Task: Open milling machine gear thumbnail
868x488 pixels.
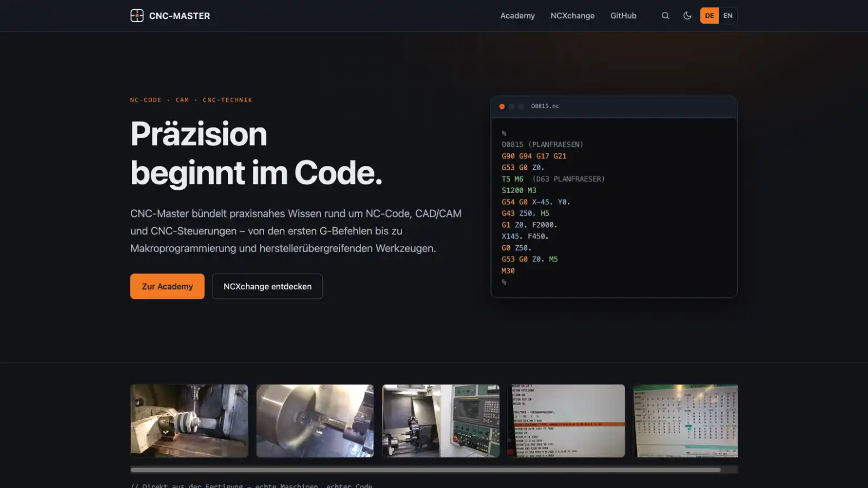Action: 189,421
